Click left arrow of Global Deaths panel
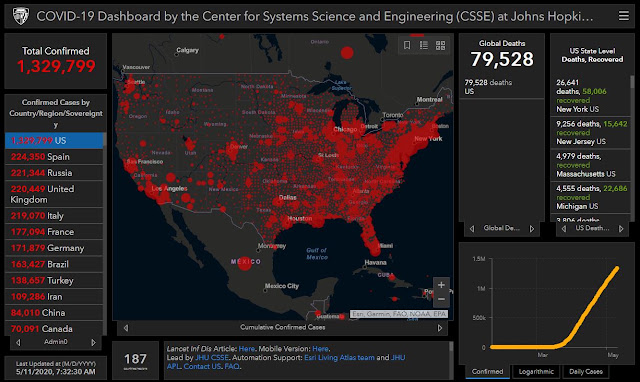640x382 pixels. (472, 229)
